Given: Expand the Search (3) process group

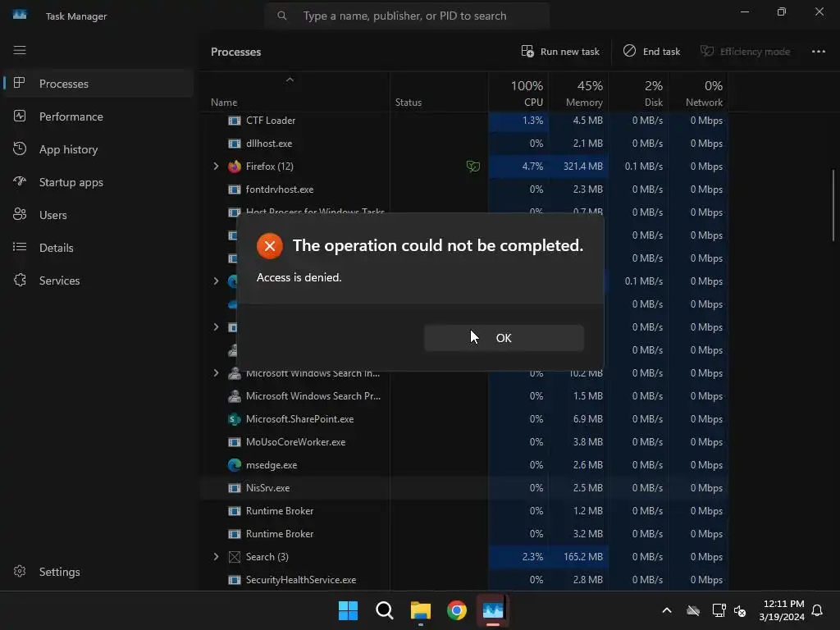Looking at the screenshot, I should point(216,557).
